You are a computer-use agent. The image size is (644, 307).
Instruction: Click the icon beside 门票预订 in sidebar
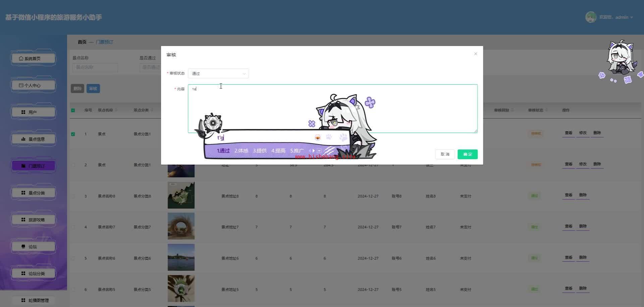[23, 166]
